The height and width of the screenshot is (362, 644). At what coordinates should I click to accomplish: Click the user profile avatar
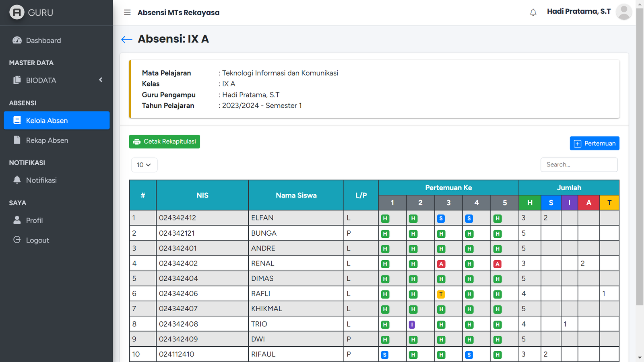(x=623, y=12)
